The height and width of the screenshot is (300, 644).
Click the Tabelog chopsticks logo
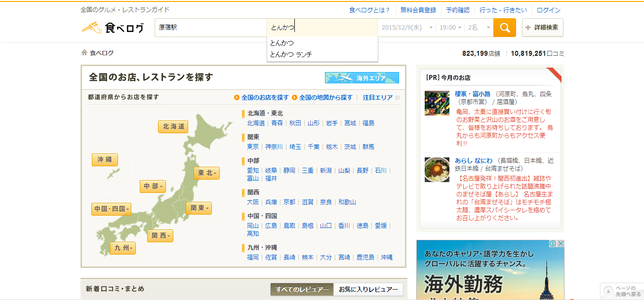[113, 28]
